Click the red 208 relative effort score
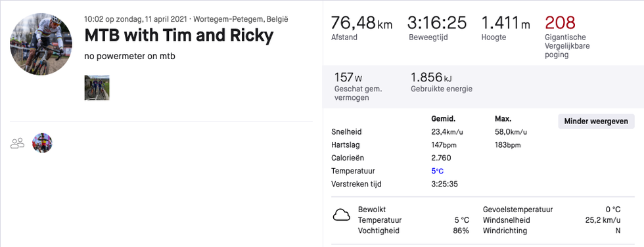The image size is (644, 247). tap(560, 22)
